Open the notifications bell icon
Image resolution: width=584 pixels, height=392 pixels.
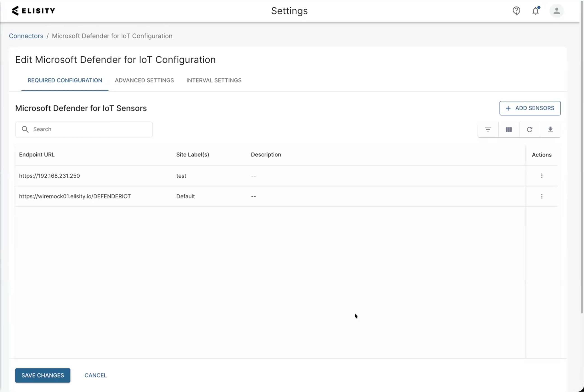[x=535, y=11]
